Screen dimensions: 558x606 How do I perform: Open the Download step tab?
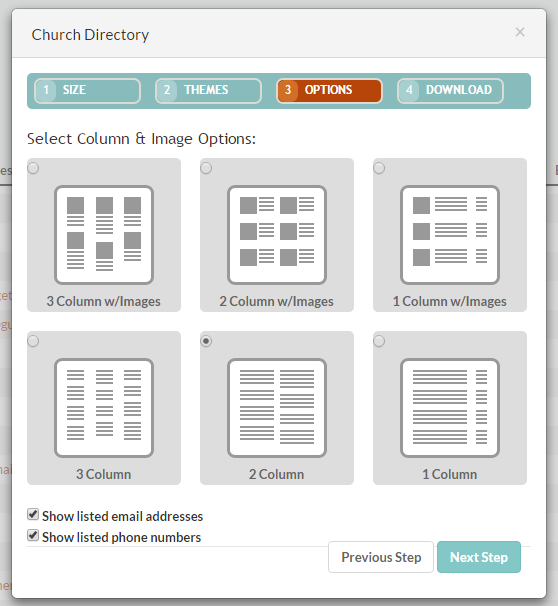coord(450,91)
